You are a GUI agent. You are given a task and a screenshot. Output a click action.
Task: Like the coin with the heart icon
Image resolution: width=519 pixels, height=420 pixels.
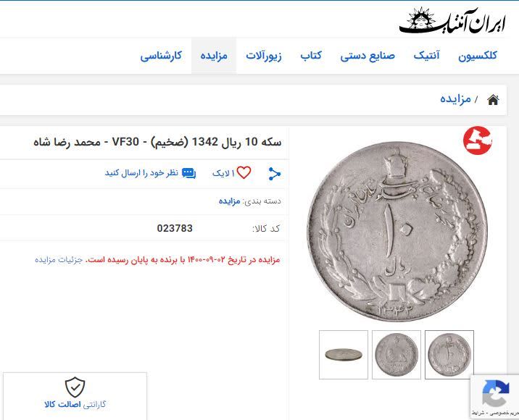(244, 172)
